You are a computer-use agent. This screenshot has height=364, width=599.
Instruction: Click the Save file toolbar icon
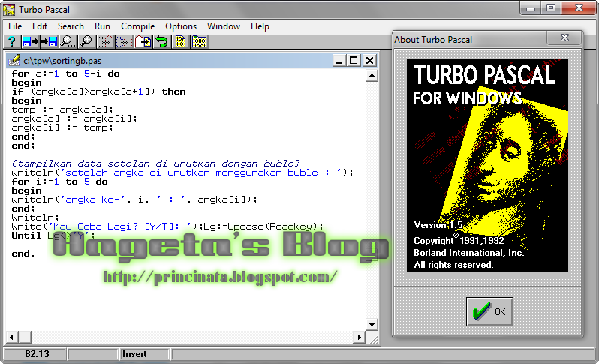point(50,41)
